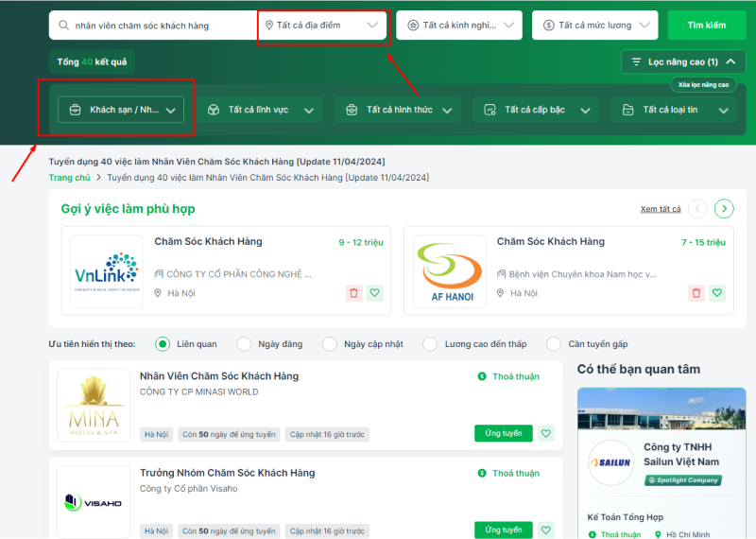Select the Liên quan sort option
This screenshot has width=756, height=539.
pos(163,344)
